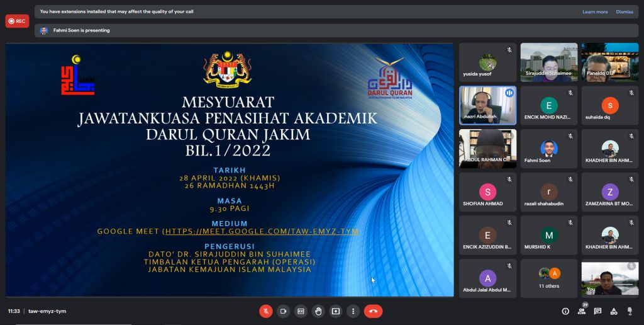644x325 pixels.
Task: Click the muted mic icon on your own tile
Action: click(631, 266)
